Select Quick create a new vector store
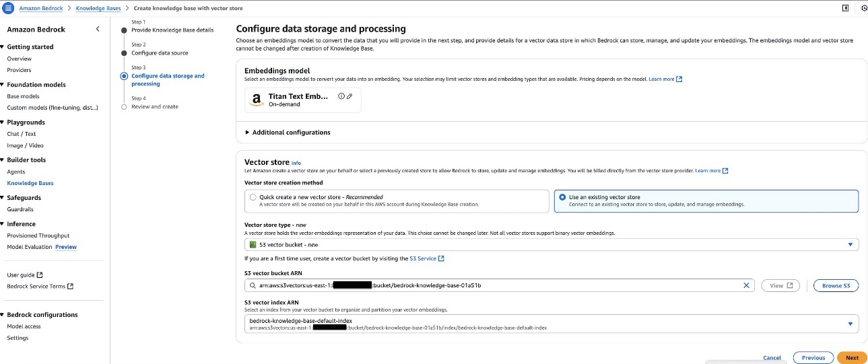868x364 pixels. pos(253,197)
